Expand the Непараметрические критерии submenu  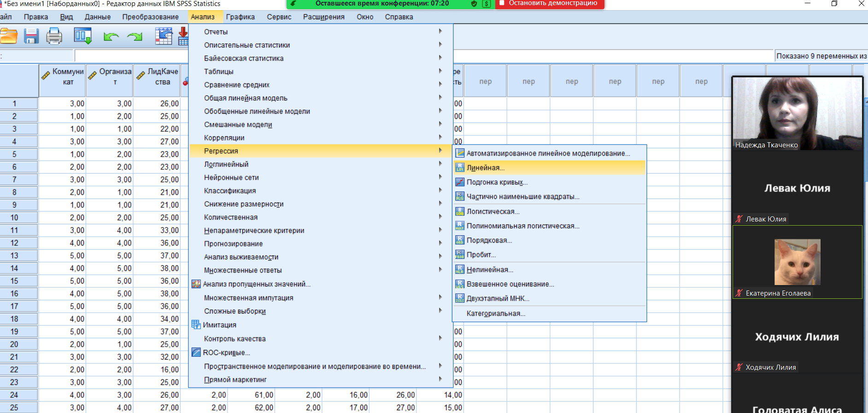pos(254,230)
